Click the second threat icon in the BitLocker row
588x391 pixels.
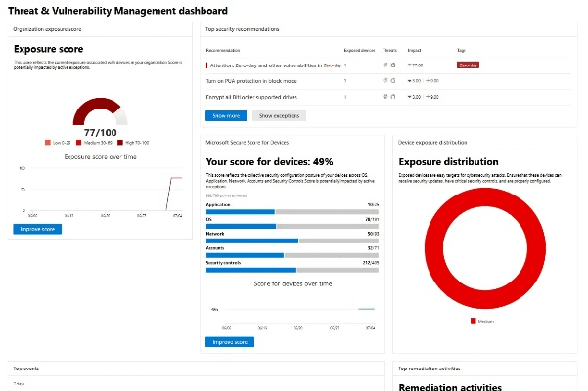(393, 97)
